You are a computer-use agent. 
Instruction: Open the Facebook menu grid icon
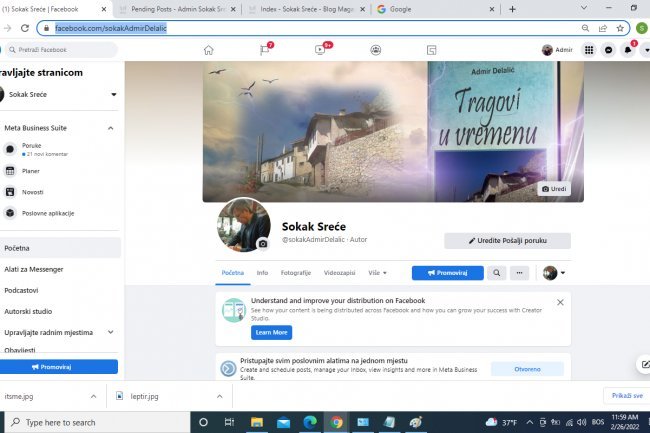click(589, 50)
